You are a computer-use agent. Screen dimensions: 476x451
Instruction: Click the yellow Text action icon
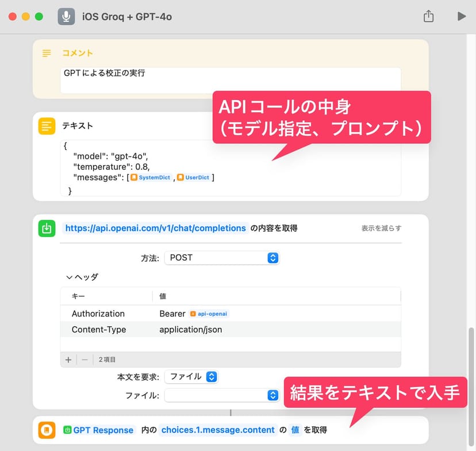pos(47,125)
